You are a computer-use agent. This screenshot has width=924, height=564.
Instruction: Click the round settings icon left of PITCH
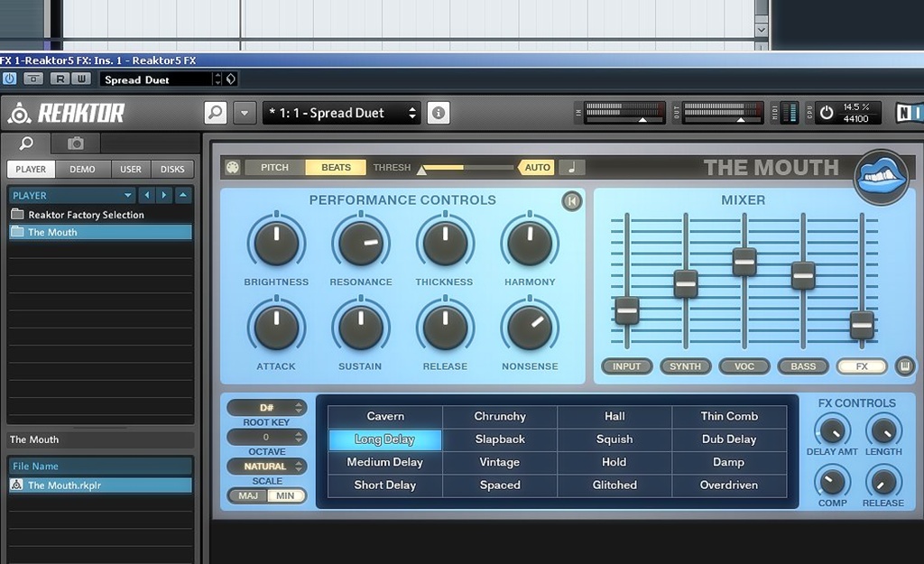[233, 167]
